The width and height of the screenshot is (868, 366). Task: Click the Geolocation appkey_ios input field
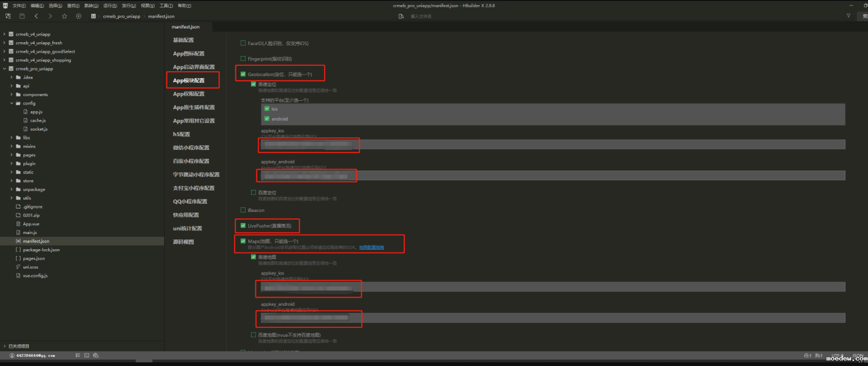click(x=552, y=145)
